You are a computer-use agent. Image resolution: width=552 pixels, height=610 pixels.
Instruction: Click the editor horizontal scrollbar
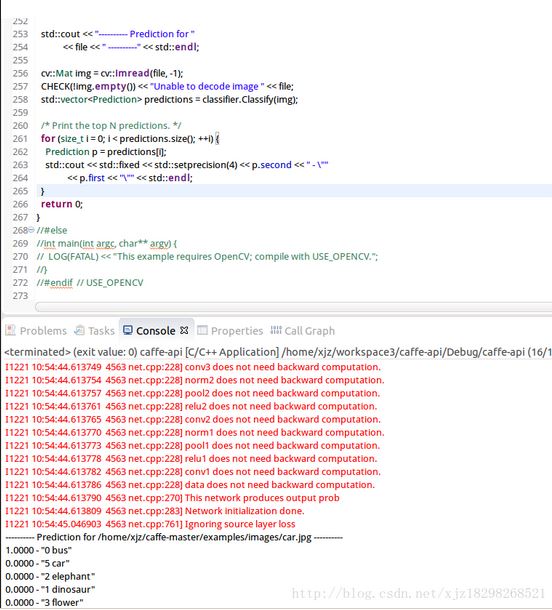tap(293, 307)
